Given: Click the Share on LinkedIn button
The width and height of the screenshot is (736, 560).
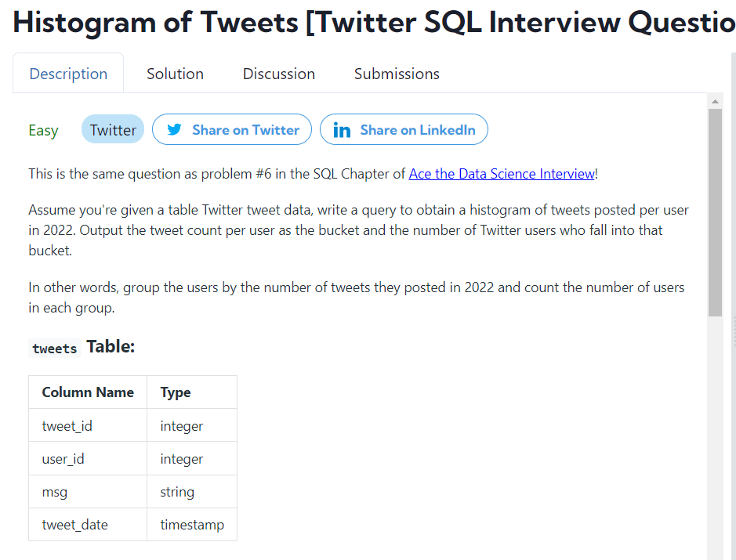Looking at the screenshot, I should pos(404,129).
